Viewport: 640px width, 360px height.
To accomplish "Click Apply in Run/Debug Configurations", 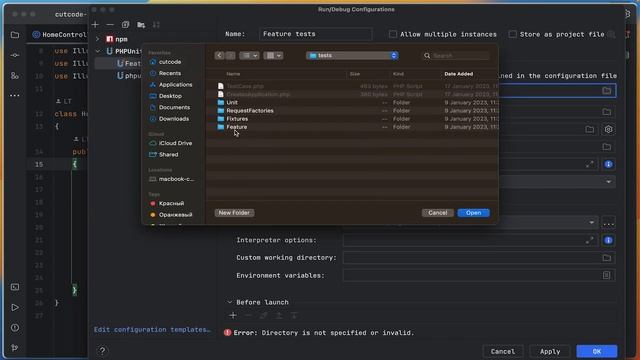I will pyautogui.click(x=550, y=351).
